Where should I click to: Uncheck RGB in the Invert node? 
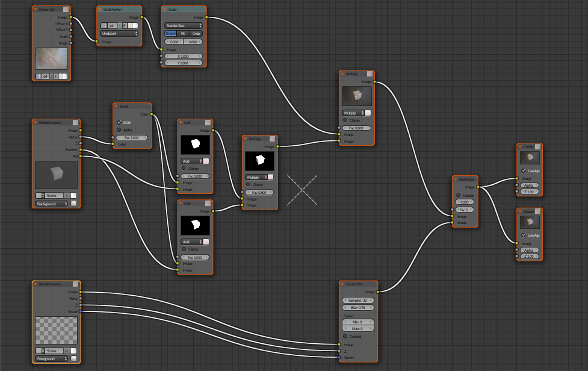coord(119,122)
